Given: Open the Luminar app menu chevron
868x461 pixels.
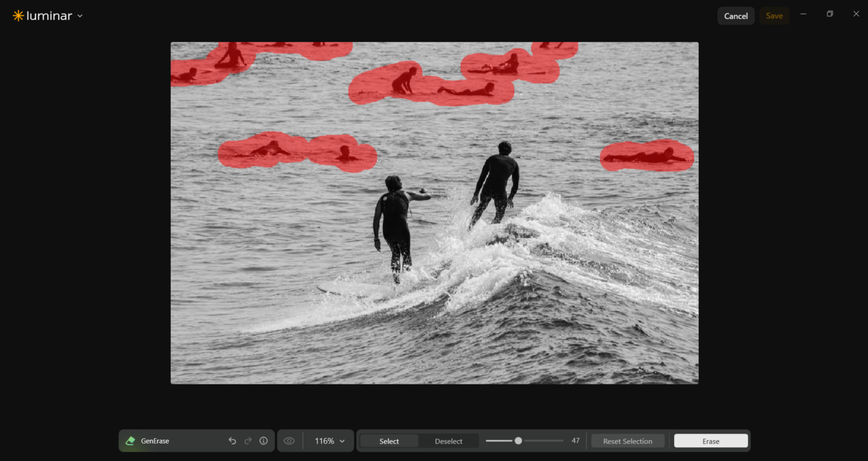Looking at the screenshot, I should click(80, 16).
